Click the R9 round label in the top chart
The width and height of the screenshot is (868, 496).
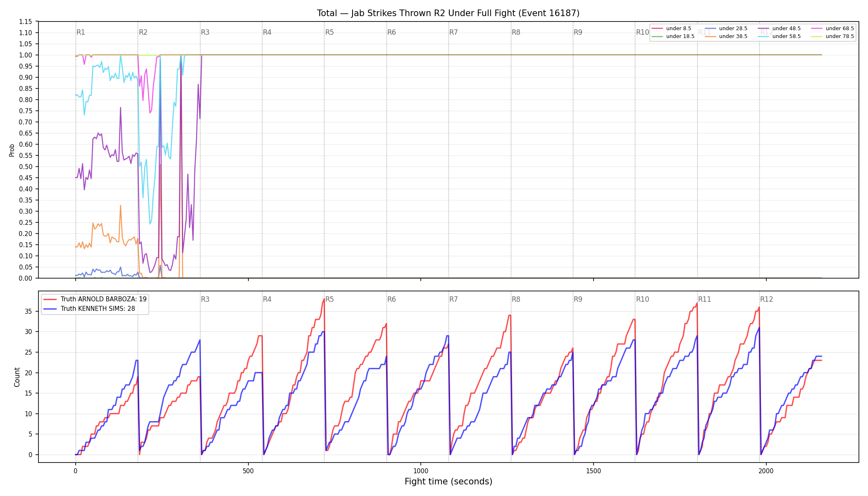click(x=578, y=32)
